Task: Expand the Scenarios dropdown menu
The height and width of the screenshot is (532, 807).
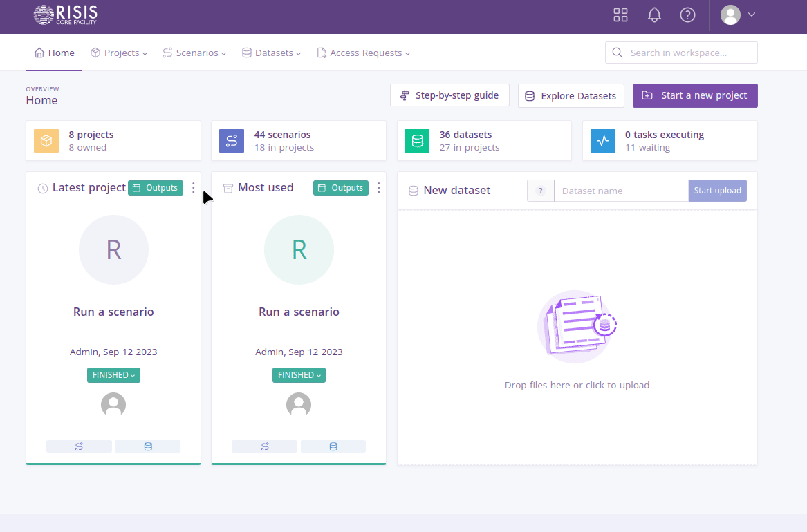Action: (x=194, y=53)
